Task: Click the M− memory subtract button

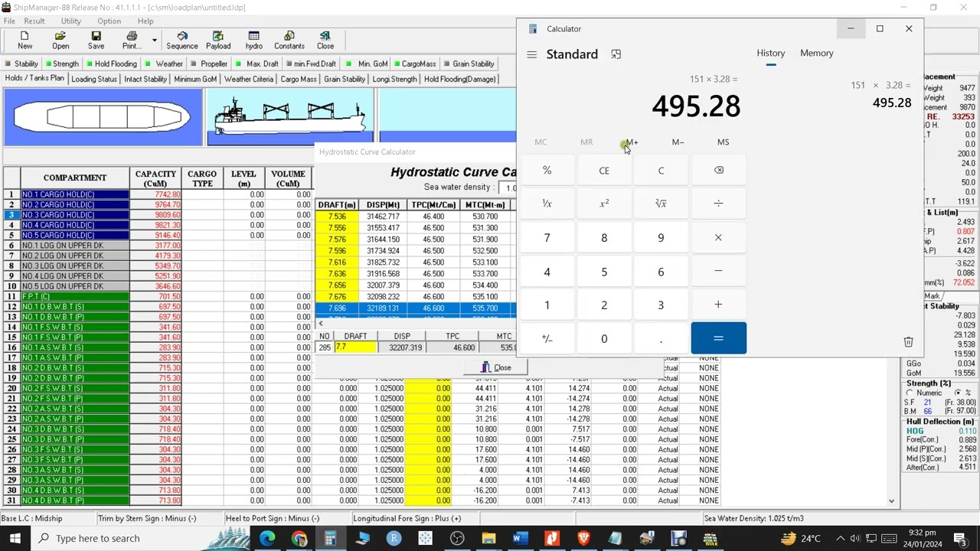Action: [x=678, y=142]
